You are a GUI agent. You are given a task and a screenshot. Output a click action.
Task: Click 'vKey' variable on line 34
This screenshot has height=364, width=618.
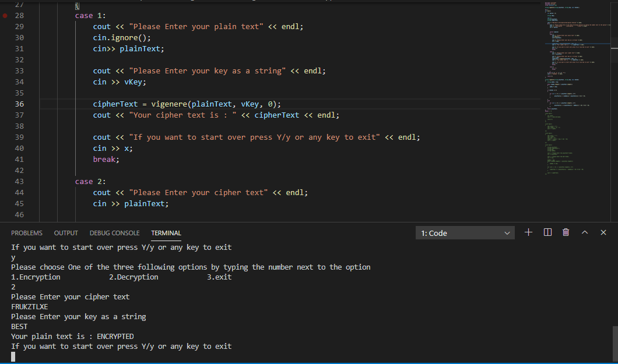click(x=133, y=82)
